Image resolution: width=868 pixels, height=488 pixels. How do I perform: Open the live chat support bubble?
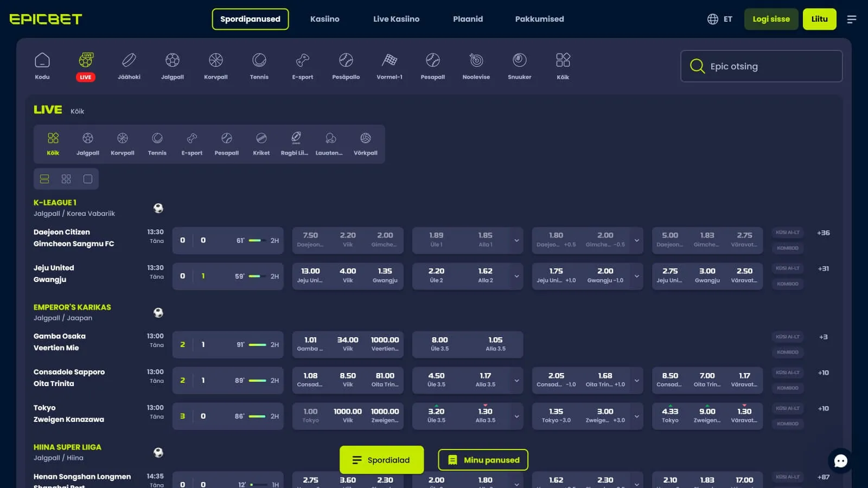(841, 461)
